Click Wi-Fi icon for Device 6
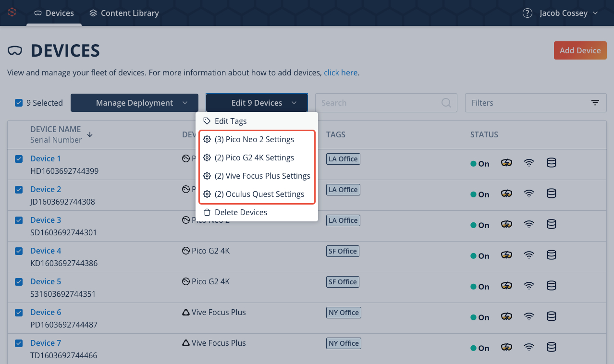The image size is (614, 364). [529, 317]
